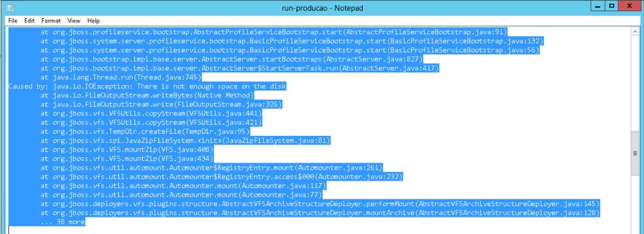Viewport: 644px width, 234px height.
Task: Click the 'JavaZipFileSystem.<init>' line
Action: (186, 141)
